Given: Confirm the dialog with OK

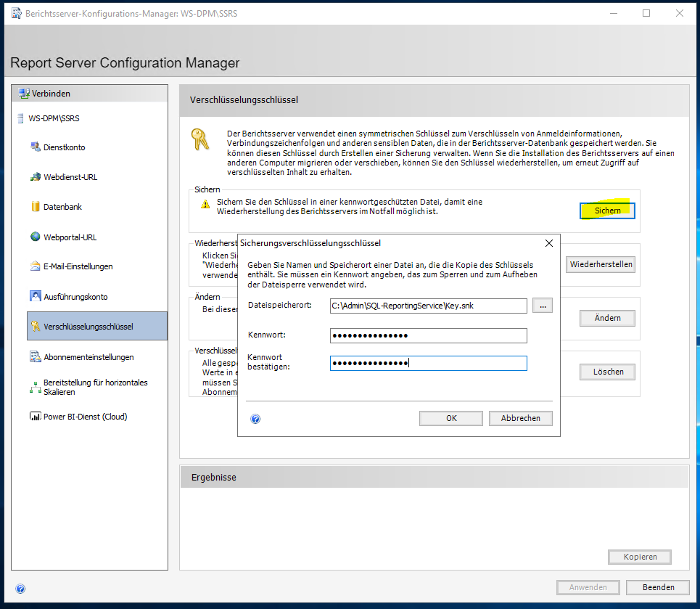Looking at the screenshot, I should pos(451,418).
